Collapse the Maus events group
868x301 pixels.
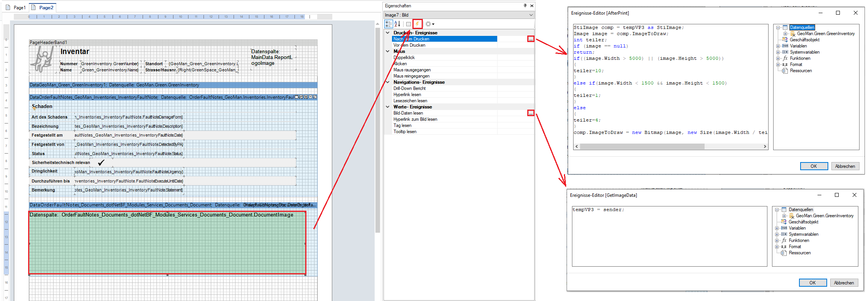tap(388, 51)
